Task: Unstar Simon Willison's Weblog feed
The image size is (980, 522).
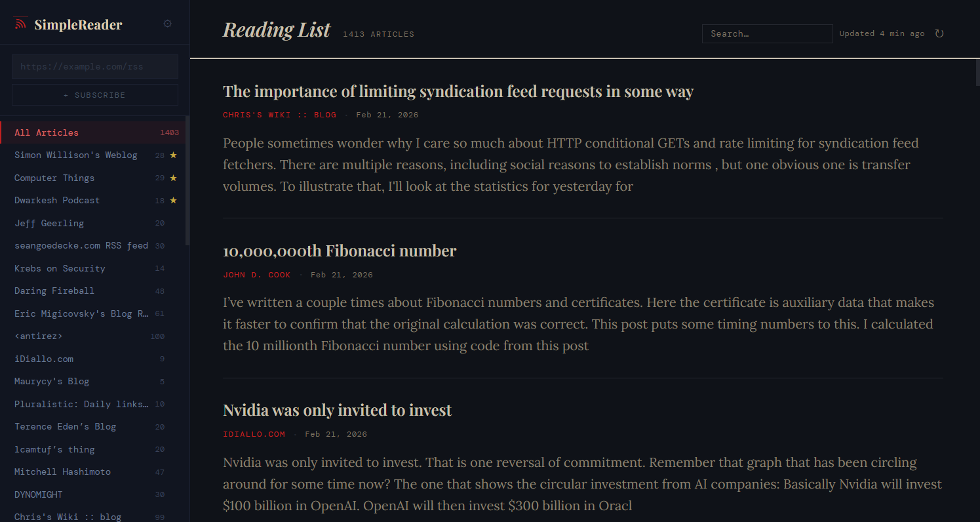Action: (x=172, y=155)
